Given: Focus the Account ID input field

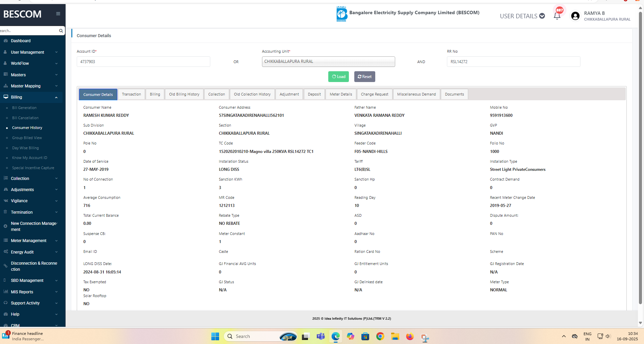Looking at the screenshot, I should click(143, 61).
